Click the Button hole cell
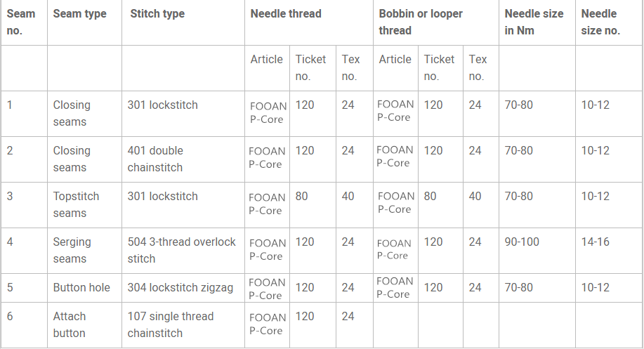The width and height of the screenshot is (644, 349). point(84,288)
